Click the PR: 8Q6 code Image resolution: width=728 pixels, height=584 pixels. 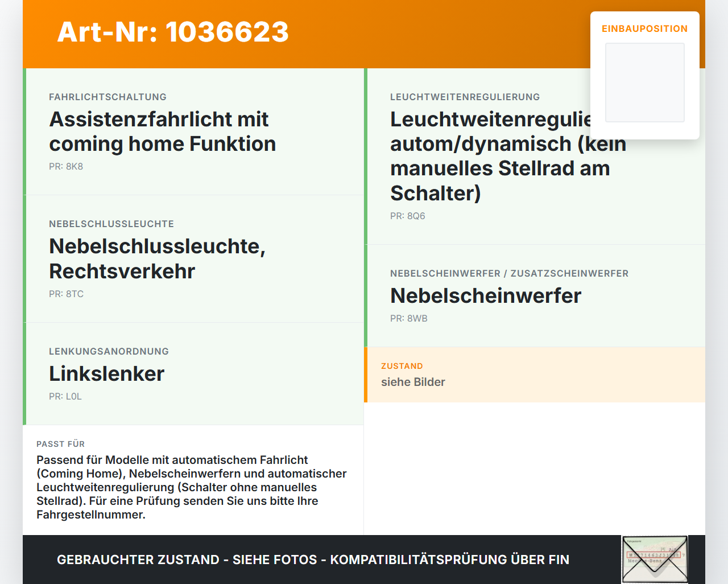408,216
